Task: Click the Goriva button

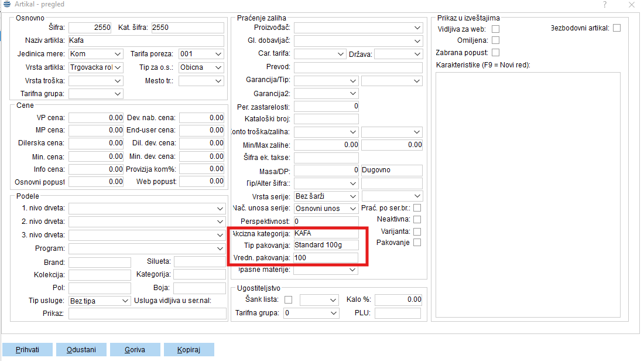Action: (x=135, y=350)
